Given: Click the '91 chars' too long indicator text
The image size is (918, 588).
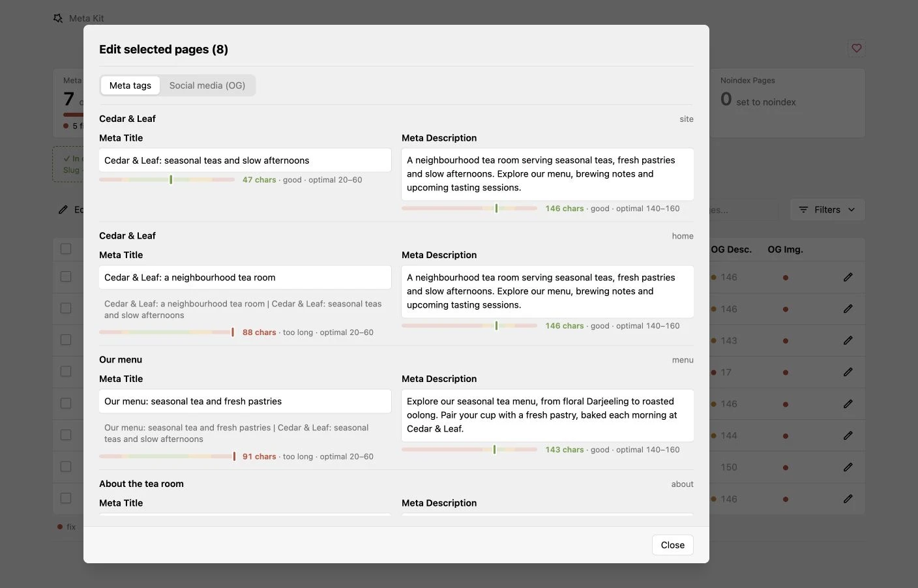Looking at the screenshot, I should click(259, 456).
